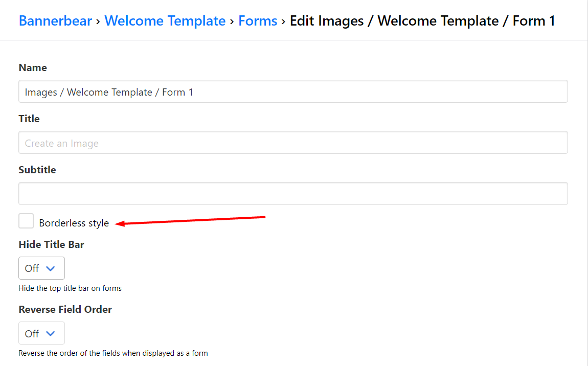Expand the Reverse Field Order dropdown
Image resolution: width=588 pixels, height=366 pixels.
pos(41,333)
